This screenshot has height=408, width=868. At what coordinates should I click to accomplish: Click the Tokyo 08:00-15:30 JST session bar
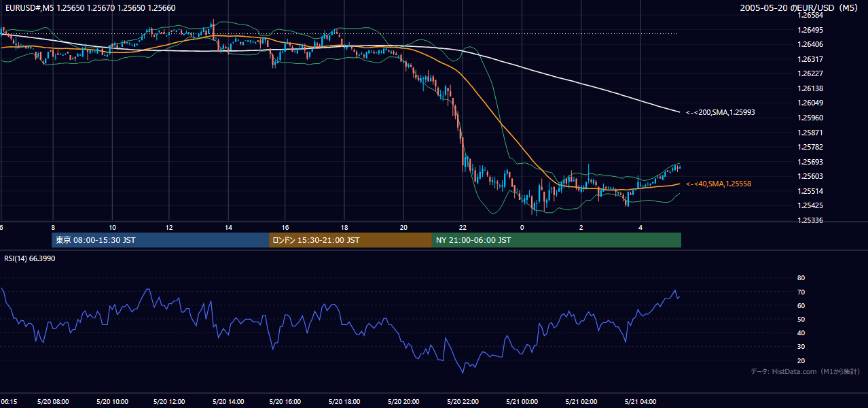tap(161, 240)
